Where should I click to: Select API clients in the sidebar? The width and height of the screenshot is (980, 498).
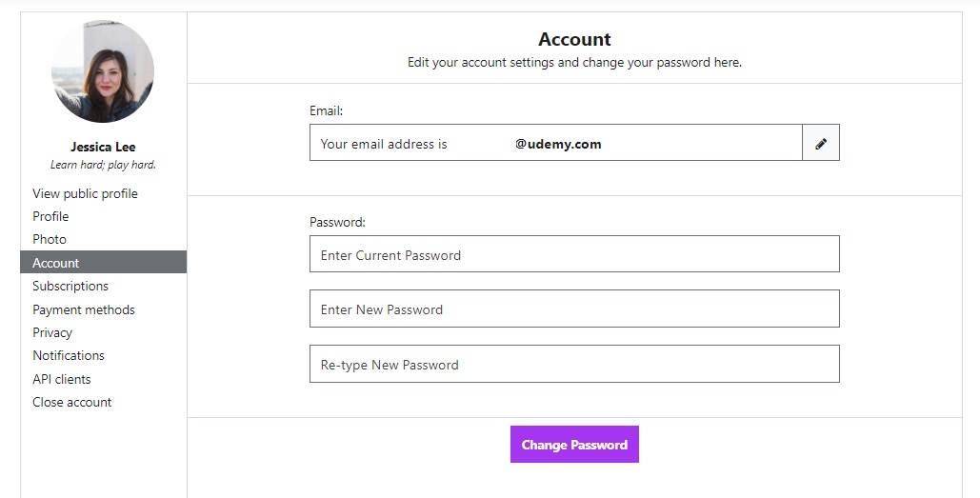(x=62, y=379)
